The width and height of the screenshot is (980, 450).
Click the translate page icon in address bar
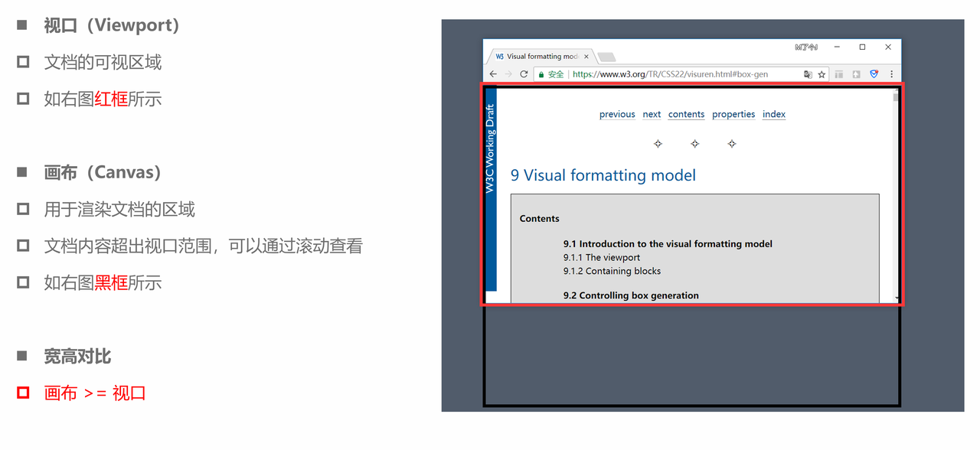pyautogui.click(x=808, y=74)
